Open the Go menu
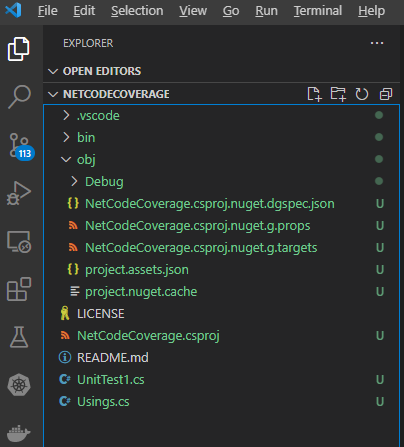This screenshot has height=447, width=404. [x=231, y=11]
